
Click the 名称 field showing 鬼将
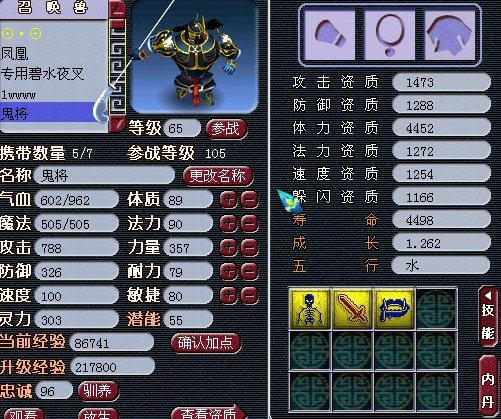104,175
